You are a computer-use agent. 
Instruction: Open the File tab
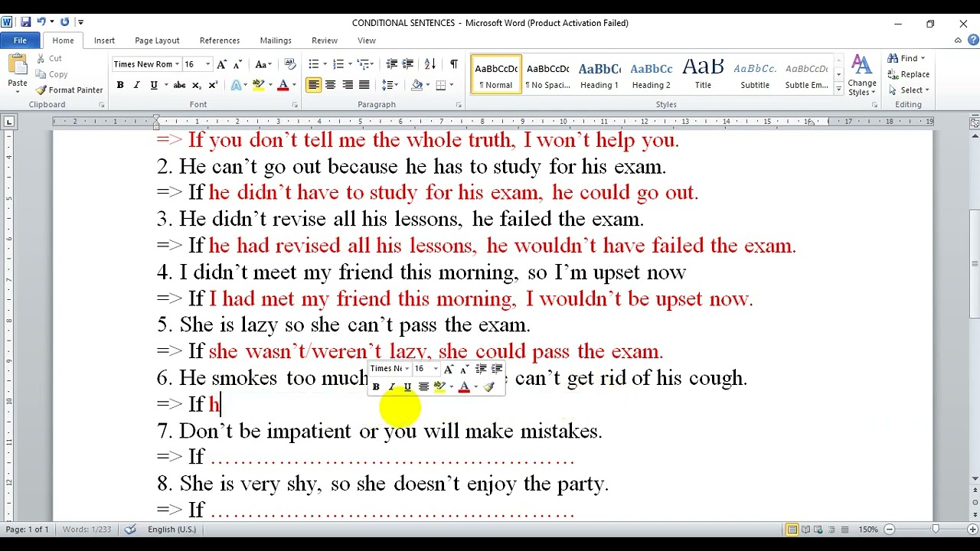[20, 41]
